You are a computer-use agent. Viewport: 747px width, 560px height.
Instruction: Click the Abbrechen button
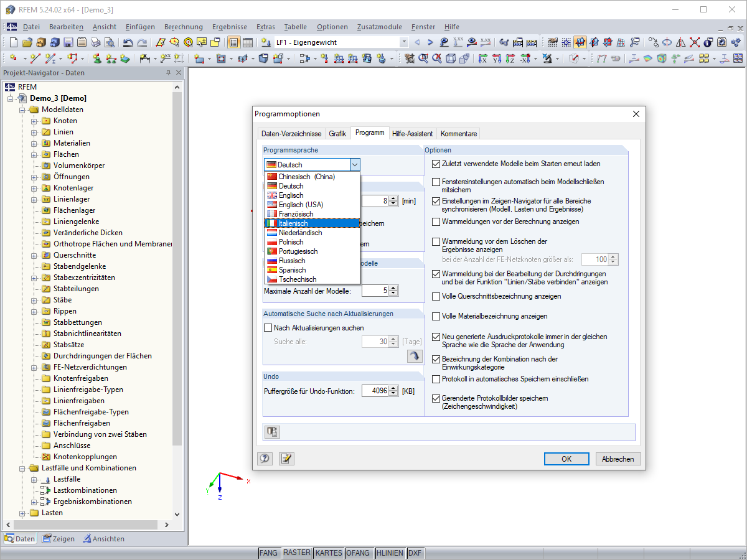pos(618,459)
